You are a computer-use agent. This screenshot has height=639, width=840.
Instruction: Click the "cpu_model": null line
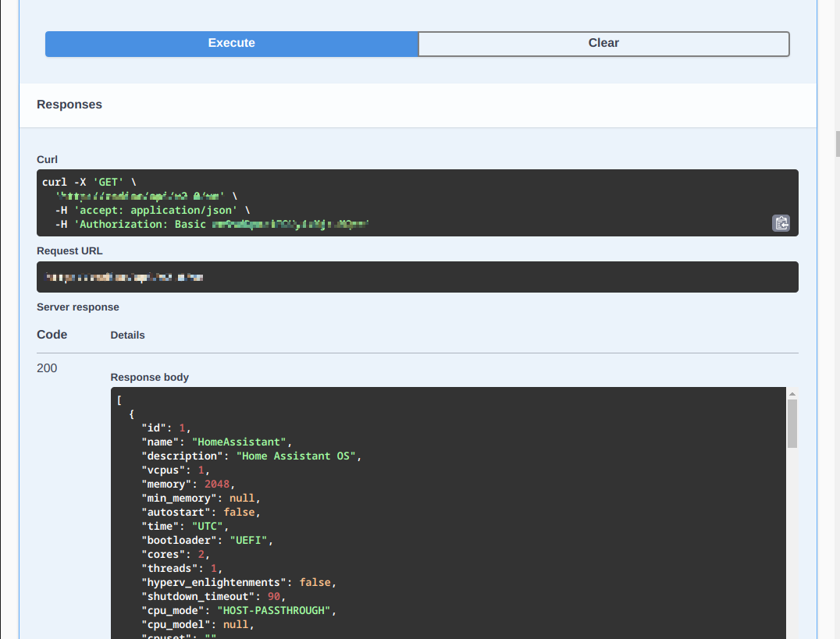[198, 624]
